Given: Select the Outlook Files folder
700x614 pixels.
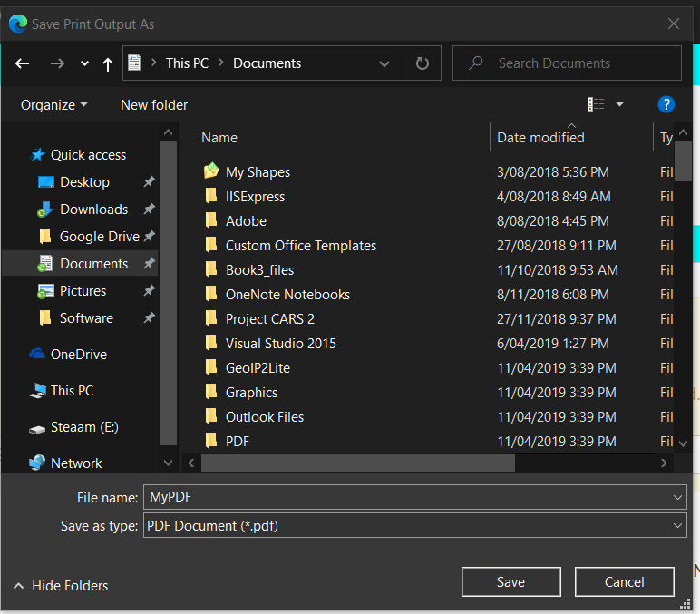Looking at the screenshot, I should pyautogui.click(x=265, y=417).
